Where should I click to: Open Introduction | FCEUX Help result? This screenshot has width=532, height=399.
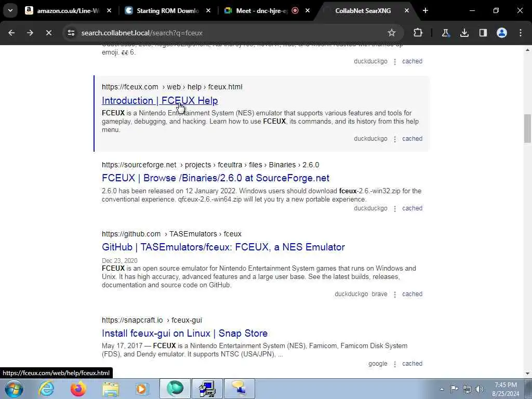coord(160,101)
